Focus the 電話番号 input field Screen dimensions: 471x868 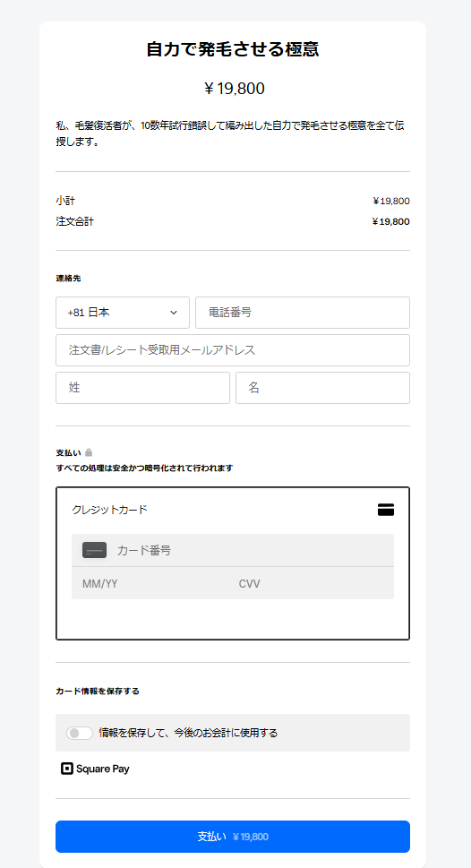click(302, 313)
